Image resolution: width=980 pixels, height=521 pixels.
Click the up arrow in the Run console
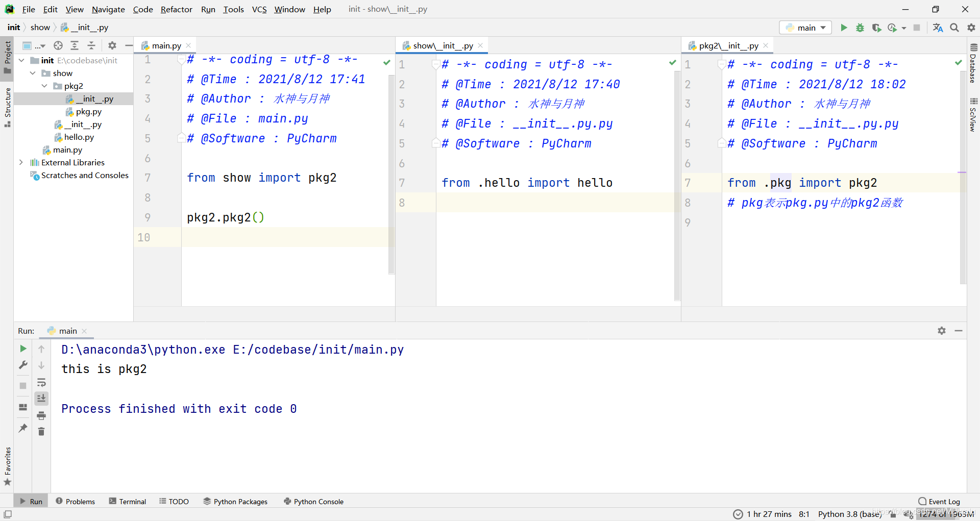pyautogui.click(x=41, y=349)
